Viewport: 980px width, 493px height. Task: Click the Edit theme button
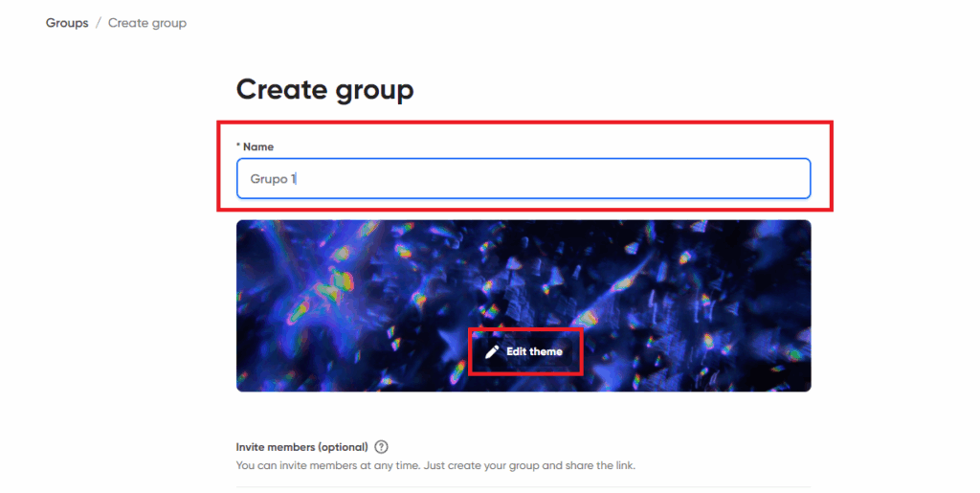click(524, 351)
